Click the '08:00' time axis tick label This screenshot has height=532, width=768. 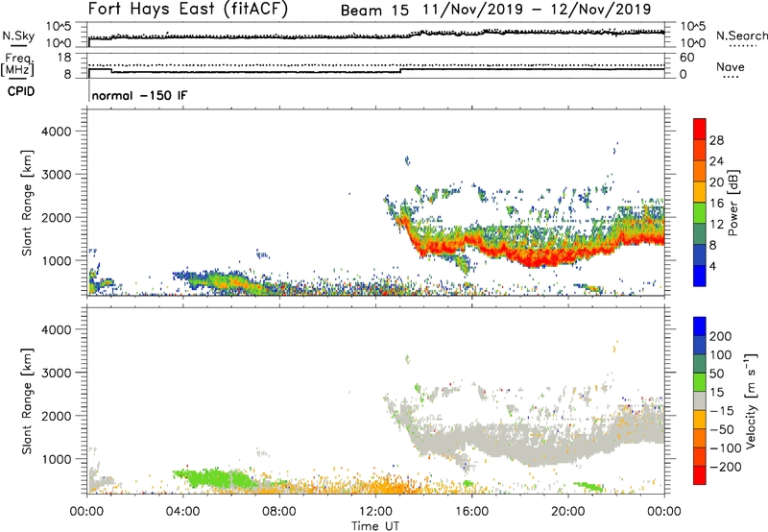279,512
